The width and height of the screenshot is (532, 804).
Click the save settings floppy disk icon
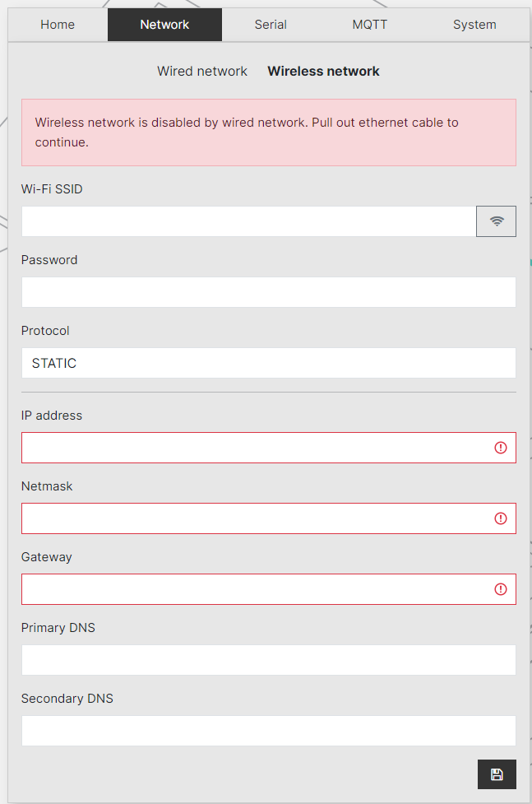click(497, 774)
